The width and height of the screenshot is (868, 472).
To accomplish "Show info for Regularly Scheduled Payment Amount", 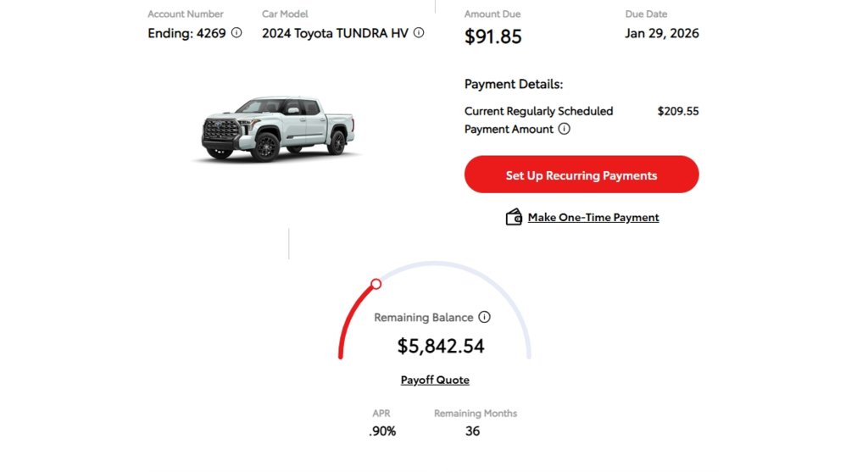I will [x=564, y=129].
